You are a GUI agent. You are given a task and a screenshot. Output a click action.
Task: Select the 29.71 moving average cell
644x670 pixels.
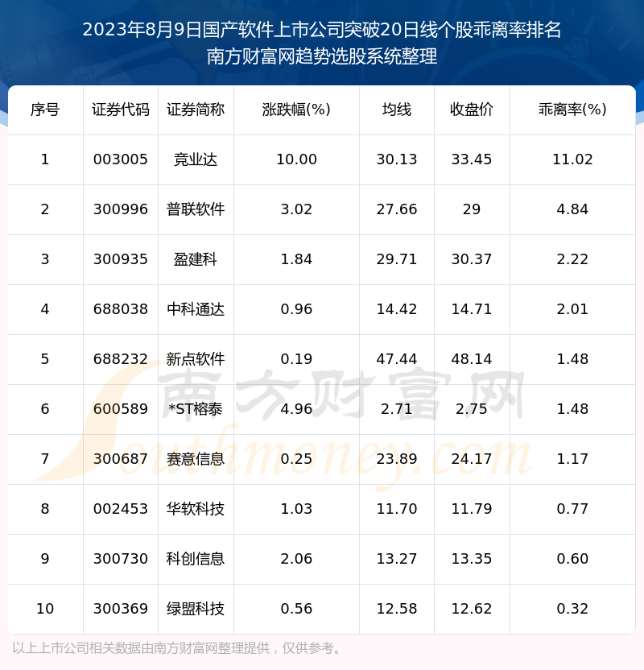point(397,259)
